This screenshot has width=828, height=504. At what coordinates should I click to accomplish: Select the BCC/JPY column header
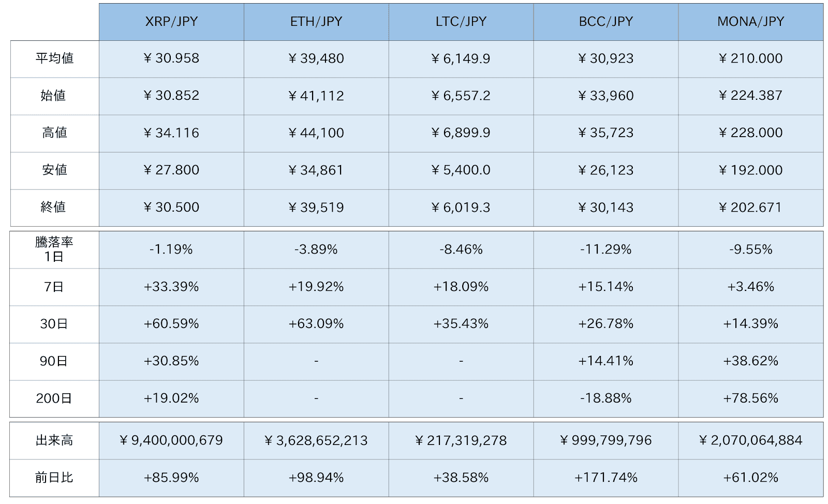(x=606, y=22)
